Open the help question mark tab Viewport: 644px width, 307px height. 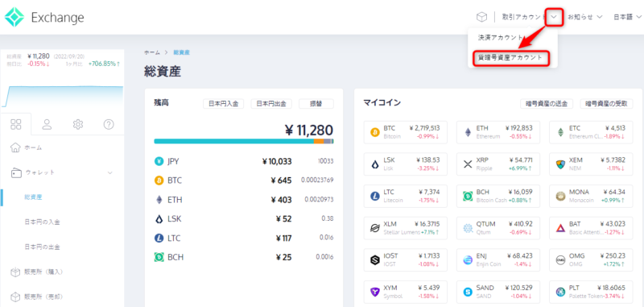coord(109,124)
